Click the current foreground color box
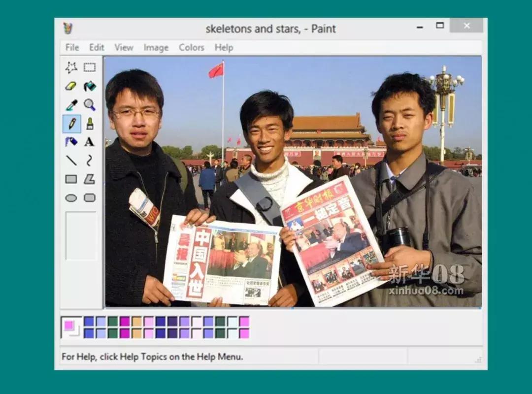Image resolution: width=532 pixels, height=394 pixels. (x=69, y=326)
